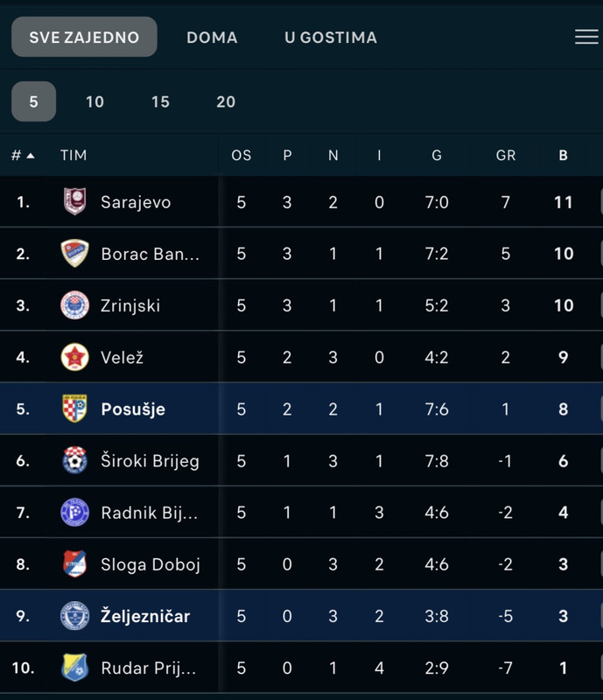The width and height of the screenshot is (603, 700).
Task: Switch to the U GOSTIMA tab
Action: (x=331, y=38)
